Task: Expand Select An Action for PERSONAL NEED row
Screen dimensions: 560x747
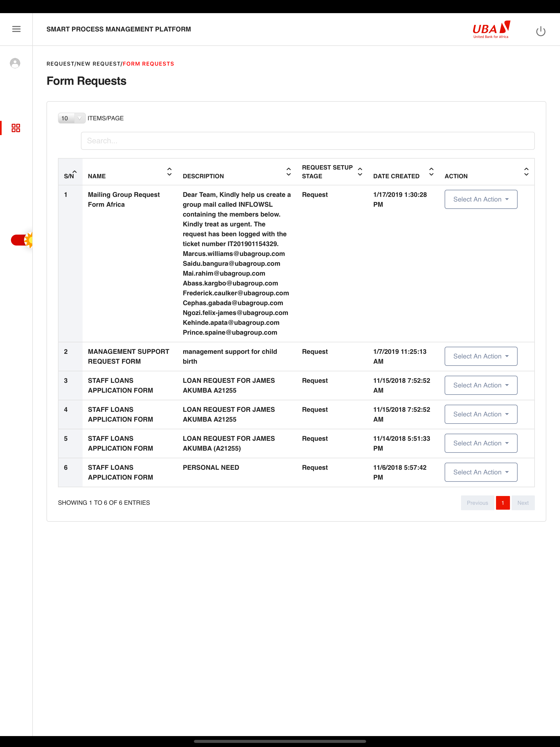Action: (480, 472)
